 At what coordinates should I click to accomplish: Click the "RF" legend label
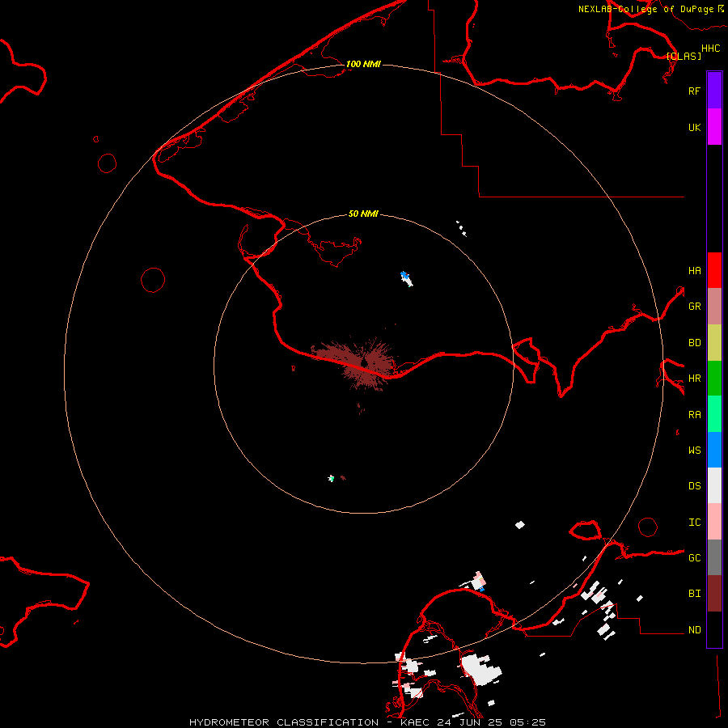694,91
